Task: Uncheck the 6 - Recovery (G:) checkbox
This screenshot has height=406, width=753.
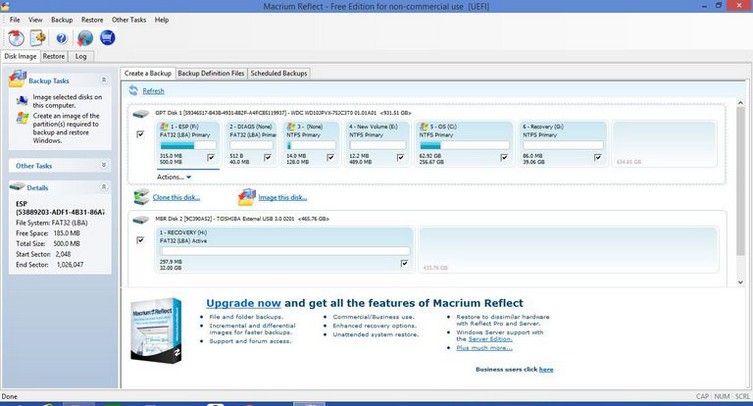Action: 598,157
